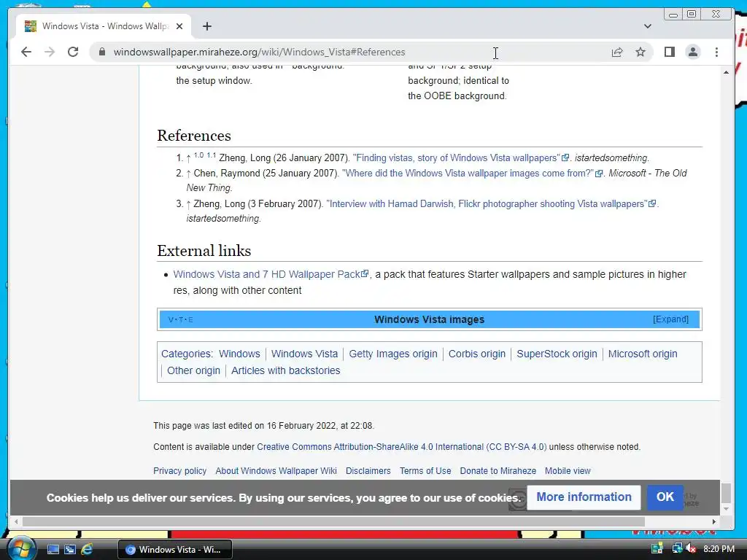Image resolution: width=747 pixels, height=560 pixels.
Task: Select the Windows Vista - Windows Wallpaper tab
Action: 104,26
